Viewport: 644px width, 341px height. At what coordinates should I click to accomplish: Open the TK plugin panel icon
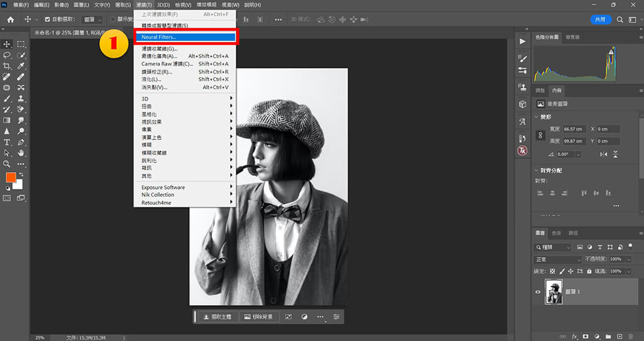tap(523, 151)
